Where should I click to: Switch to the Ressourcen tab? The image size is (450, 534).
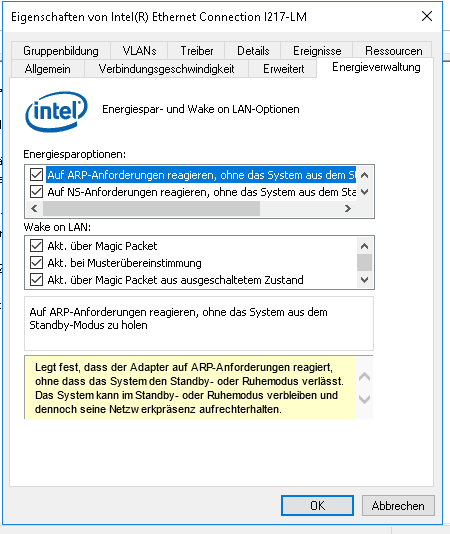coord(393,51)
